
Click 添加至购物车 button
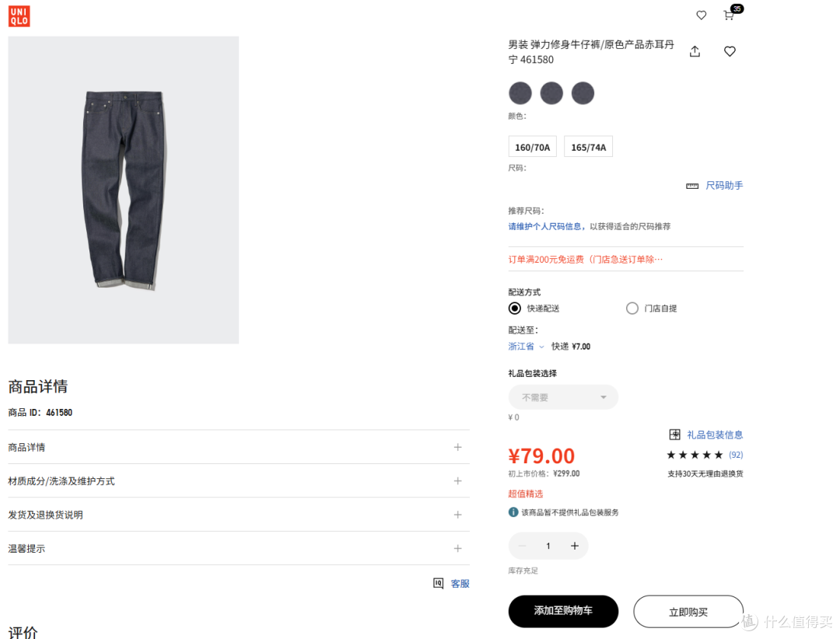coord(563,611)
